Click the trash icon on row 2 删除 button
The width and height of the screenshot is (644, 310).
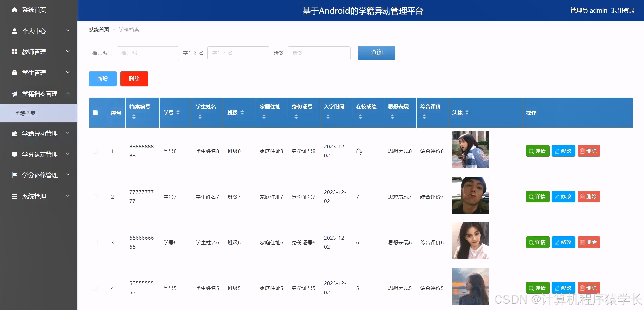point(583,197)
